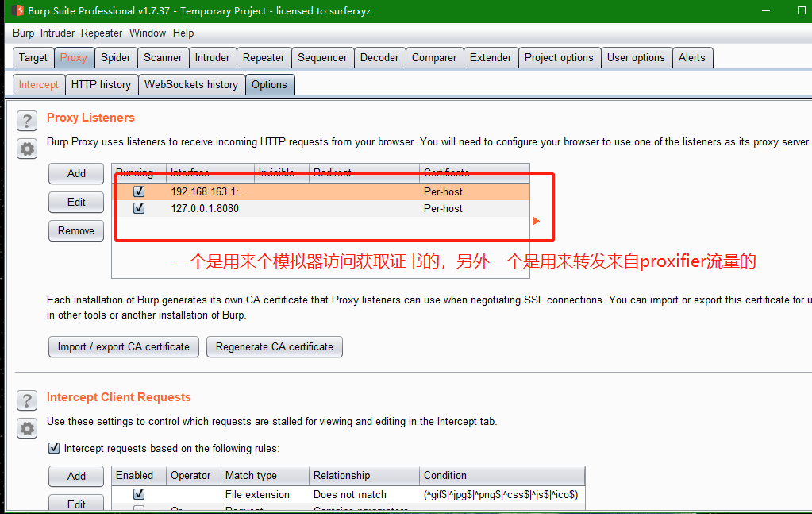
Task: Click the Condition column header
Action: point(502,476)
